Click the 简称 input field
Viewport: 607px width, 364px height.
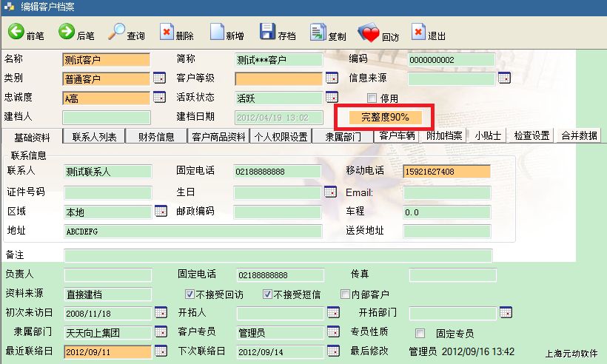[278, 60]
